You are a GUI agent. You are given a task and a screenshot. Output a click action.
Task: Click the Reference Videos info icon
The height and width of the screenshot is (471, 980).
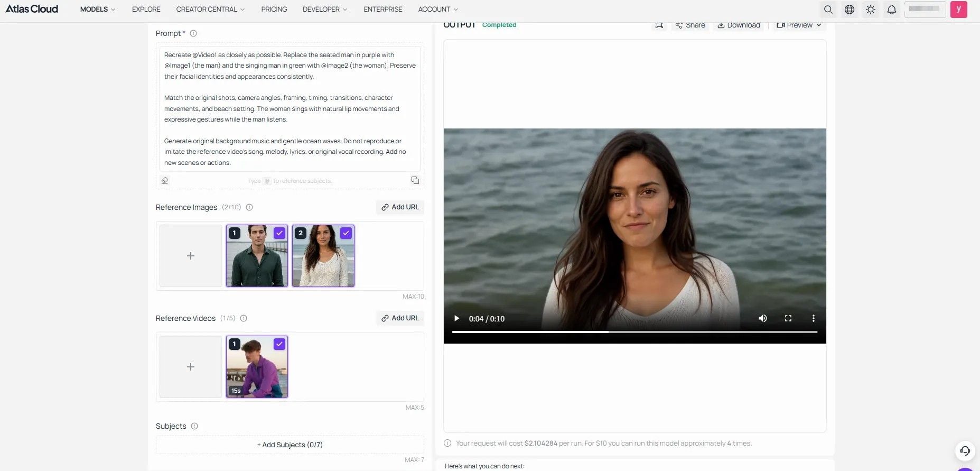(x=244, y=318)
